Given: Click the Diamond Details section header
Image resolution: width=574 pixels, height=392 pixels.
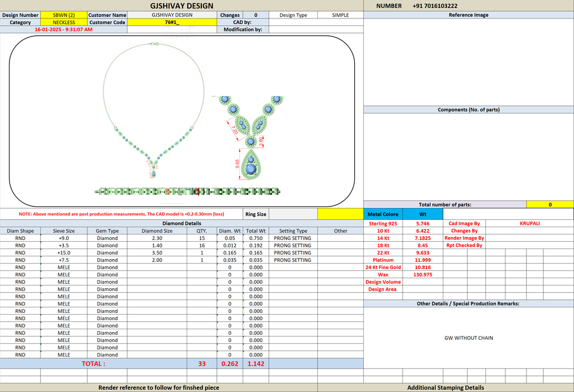Looking at the screenshot, I should tap(182, 223).
